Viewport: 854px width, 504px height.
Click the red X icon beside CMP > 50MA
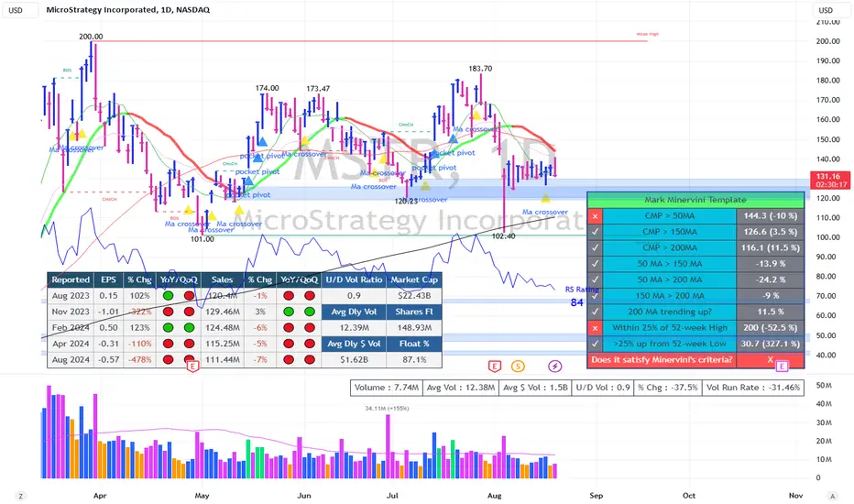pyautogui.click(x=595, y=215)
